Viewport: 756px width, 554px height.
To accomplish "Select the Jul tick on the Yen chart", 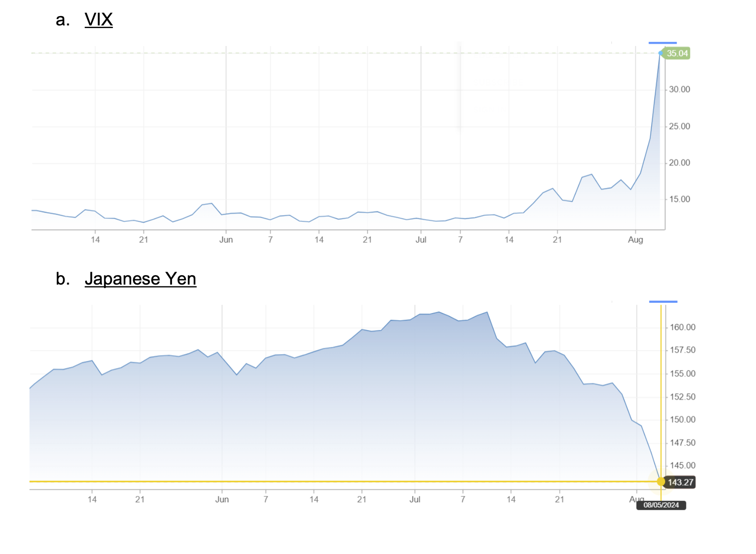I will tap(415, 500).
